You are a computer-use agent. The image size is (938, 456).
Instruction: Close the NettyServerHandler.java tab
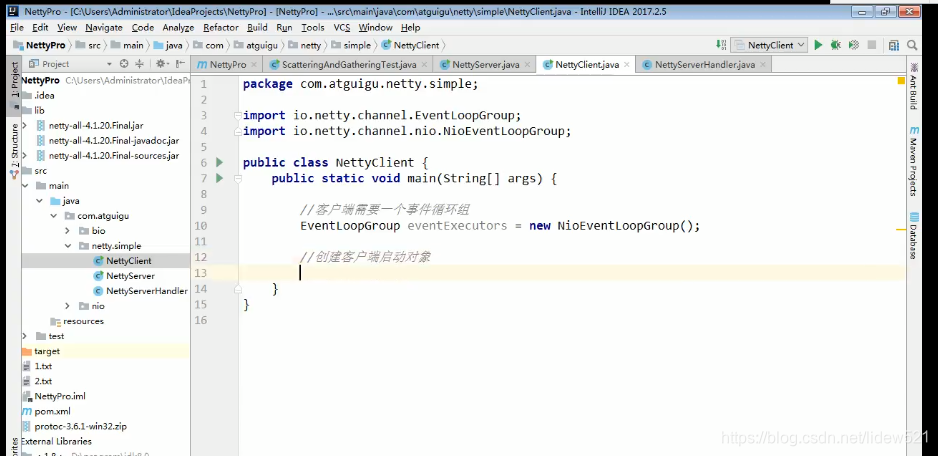tap(763, 65)
